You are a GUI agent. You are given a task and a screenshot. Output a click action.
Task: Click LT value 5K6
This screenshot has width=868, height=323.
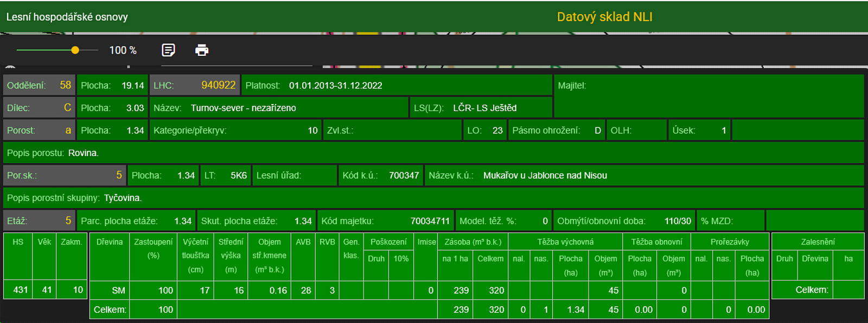click(239, 176)
